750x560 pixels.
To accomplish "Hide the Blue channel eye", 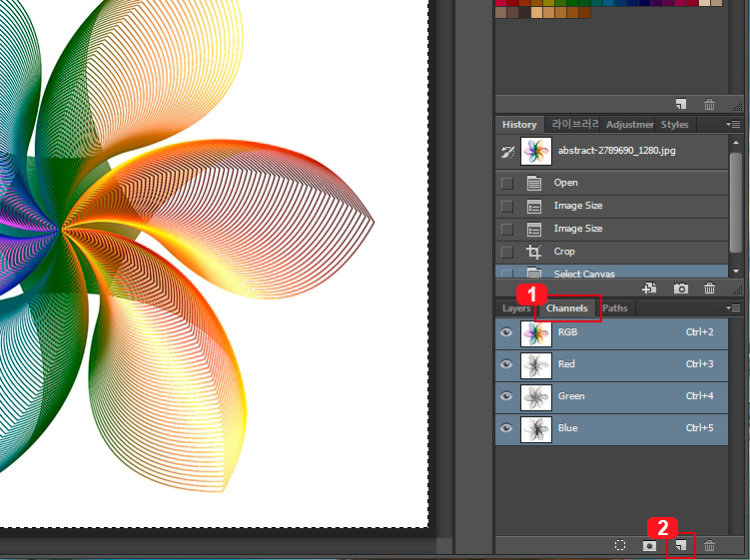I will coord(506,428).
